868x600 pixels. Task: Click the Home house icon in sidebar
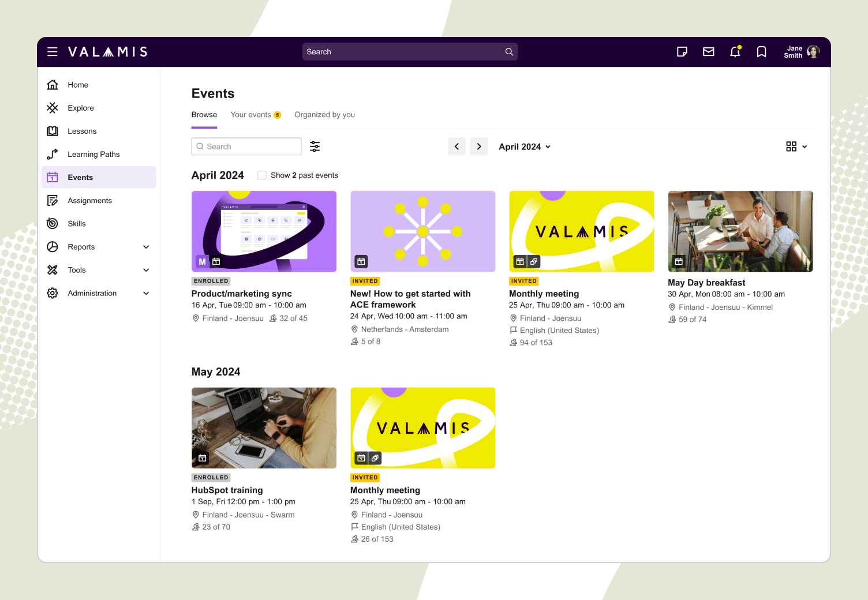53,85
